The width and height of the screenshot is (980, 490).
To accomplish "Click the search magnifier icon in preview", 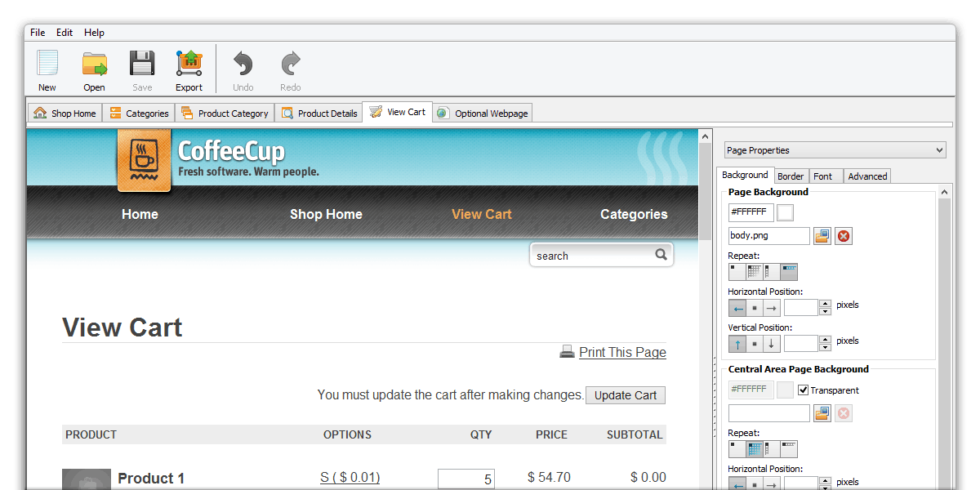I will pos(661,255).
